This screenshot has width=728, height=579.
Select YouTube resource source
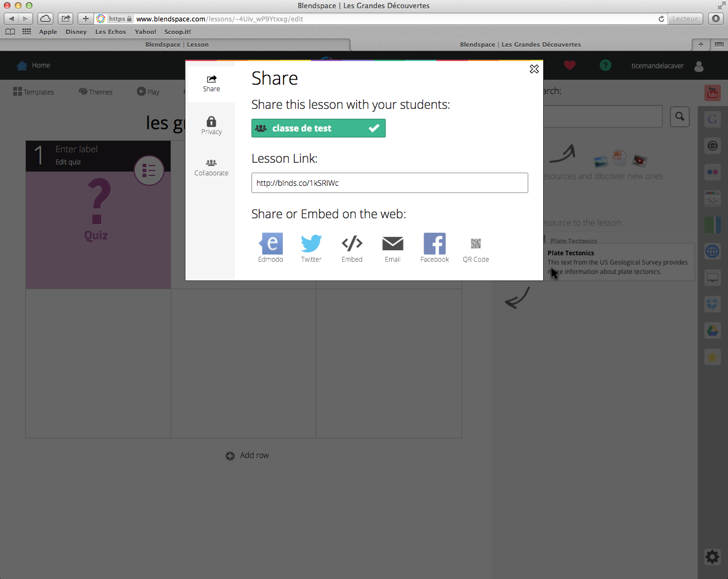713,92
